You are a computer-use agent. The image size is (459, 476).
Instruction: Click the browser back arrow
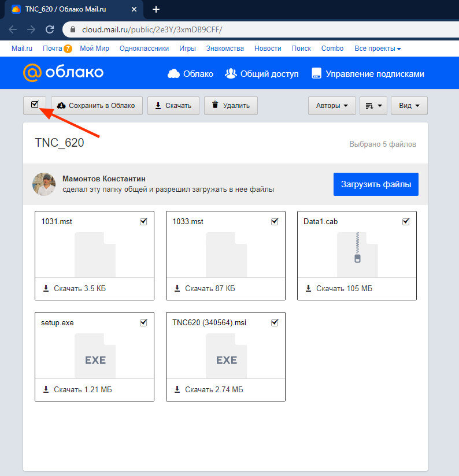pyautogui.click(x=13, y=29)
